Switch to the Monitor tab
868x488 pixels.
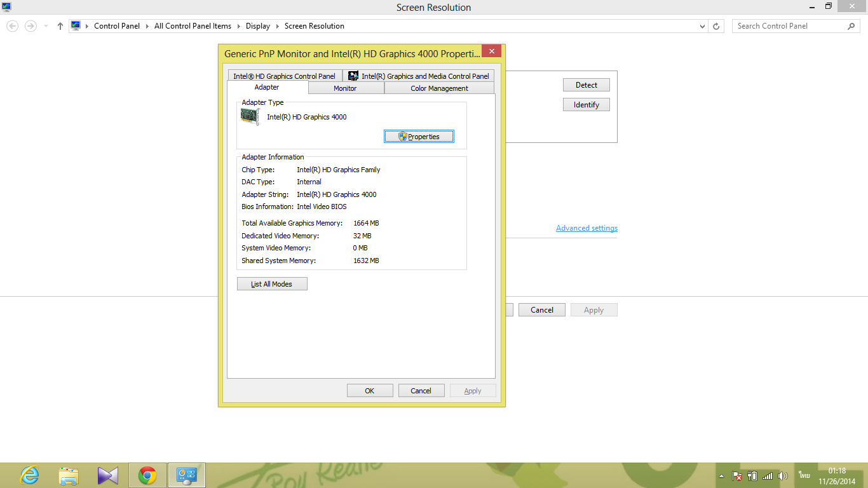[345, 88]
